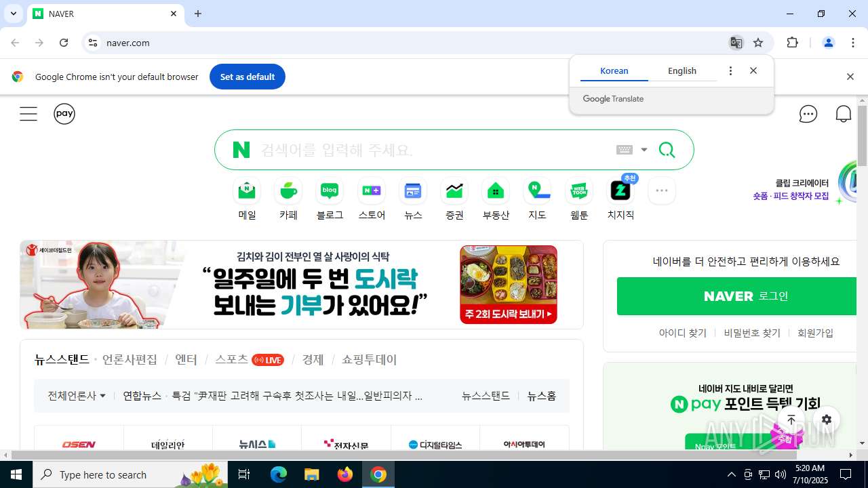Click 아이디 찾기 link
This screenshot has height=488, width=868.
683,333
